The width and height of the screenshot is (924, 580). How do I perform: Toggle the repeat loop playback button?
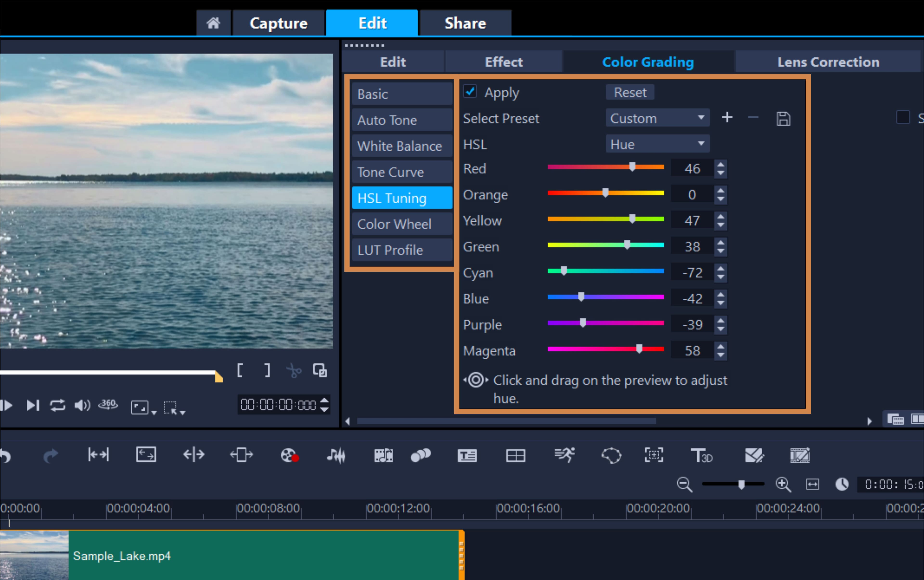58,405
